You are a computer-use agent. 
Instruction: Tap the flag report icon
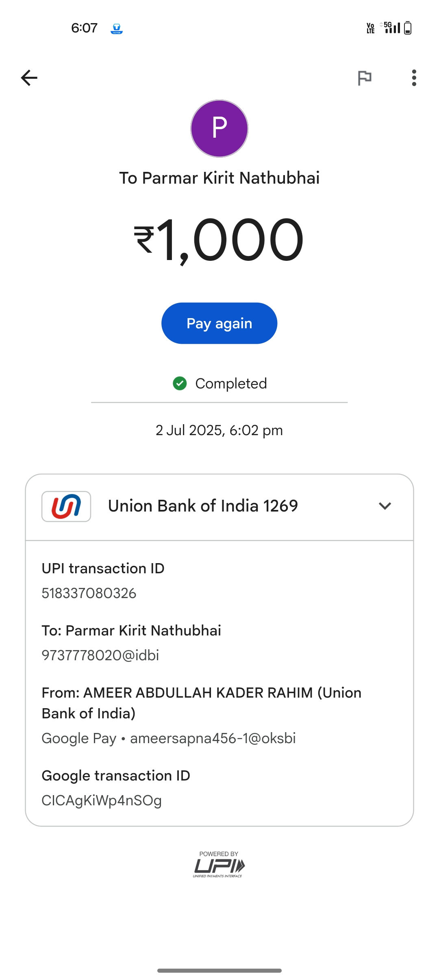(x=364, y=78)
